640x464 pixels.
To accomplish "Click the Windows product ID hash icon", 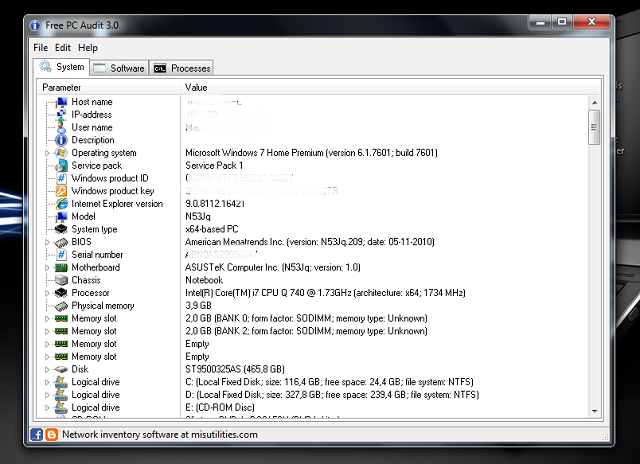I will [61, 178].
